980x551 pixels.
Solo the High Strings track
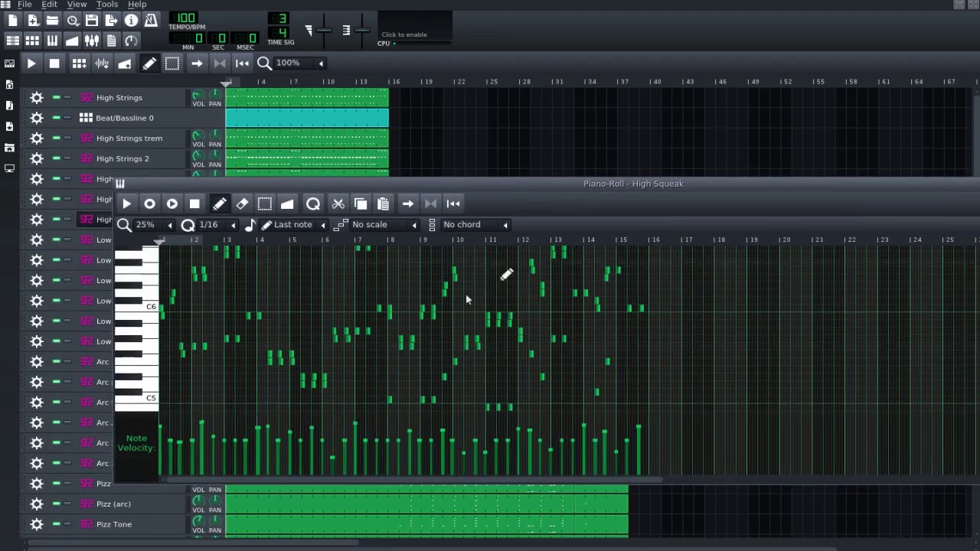pyautogui.click(x=67, y=97)
